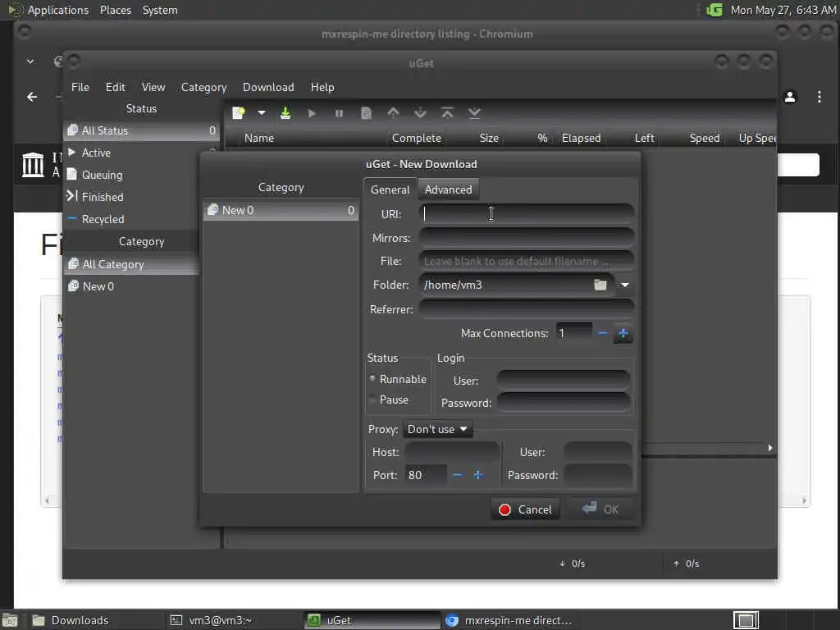
Task: Expand the Folder history dropdown arrow
Action: coord(624,285)
